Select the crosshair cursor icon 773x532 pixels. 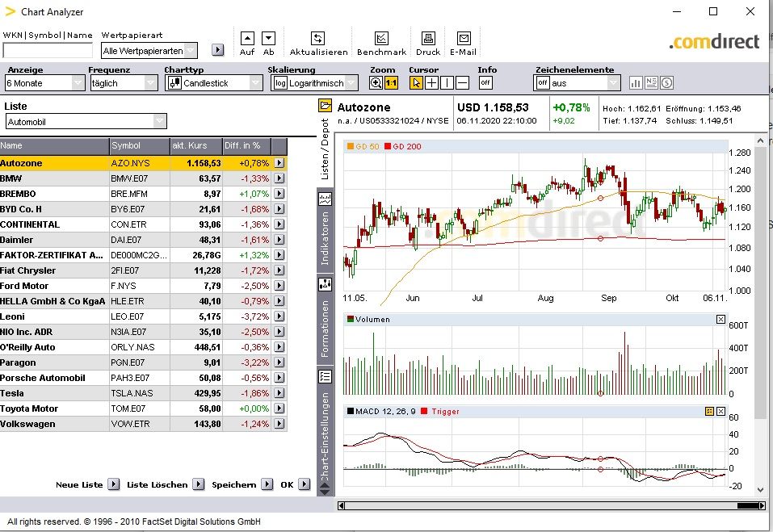point(432,82)
